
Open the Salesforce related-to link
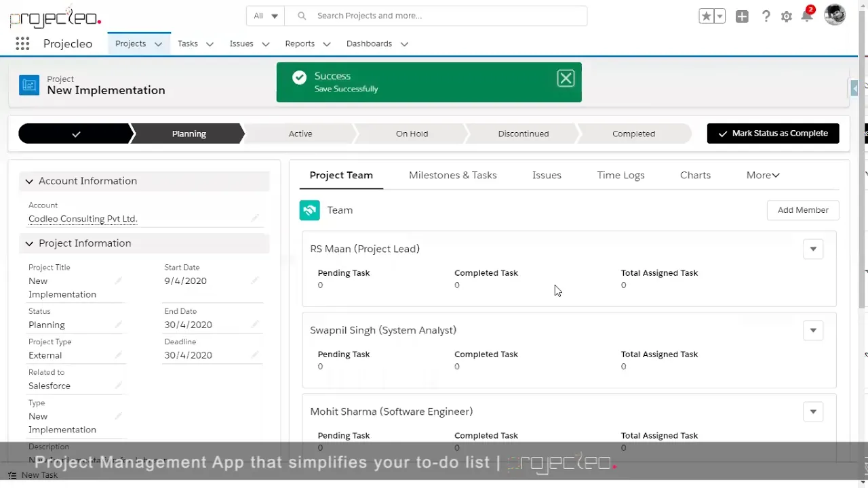50,386
